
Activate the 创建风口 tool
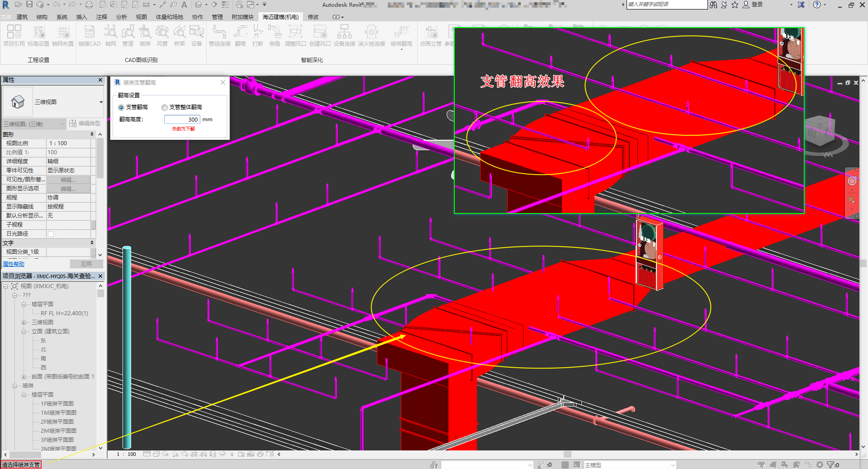pos(320,35)
